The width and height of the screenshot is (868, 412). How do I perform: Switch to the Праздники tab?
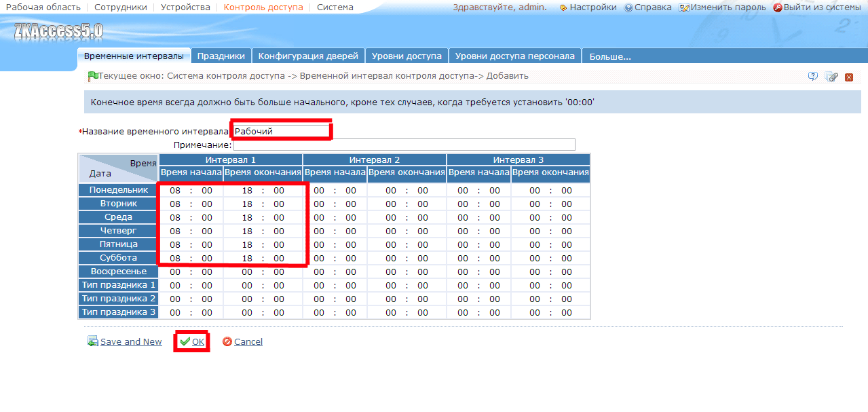click(x=221, y=56)
